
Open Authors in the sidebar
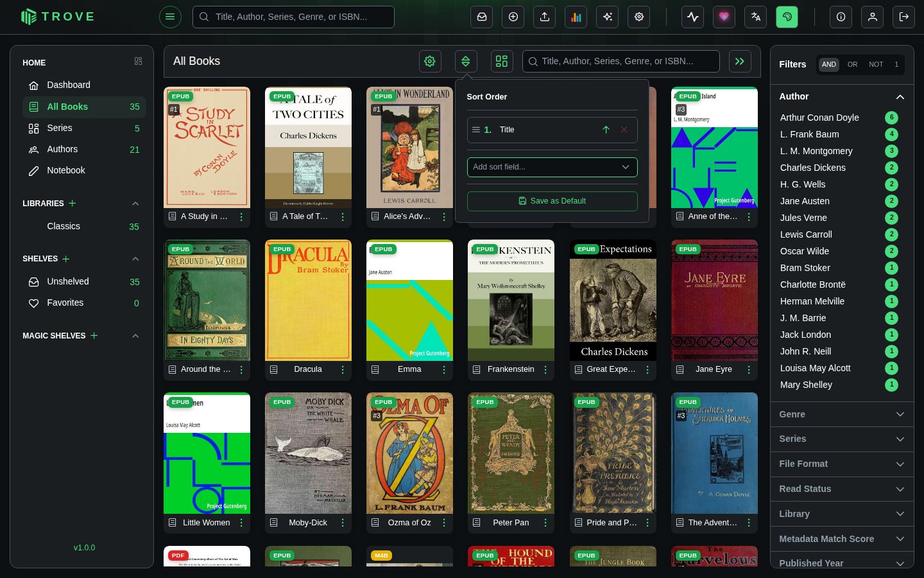point(84,150)
